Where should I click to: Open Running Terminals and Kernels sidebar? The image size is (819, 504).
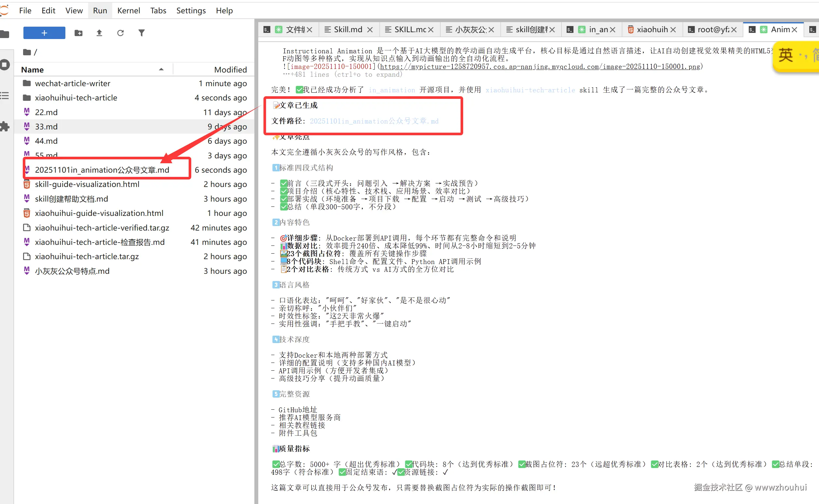(5, 65)
